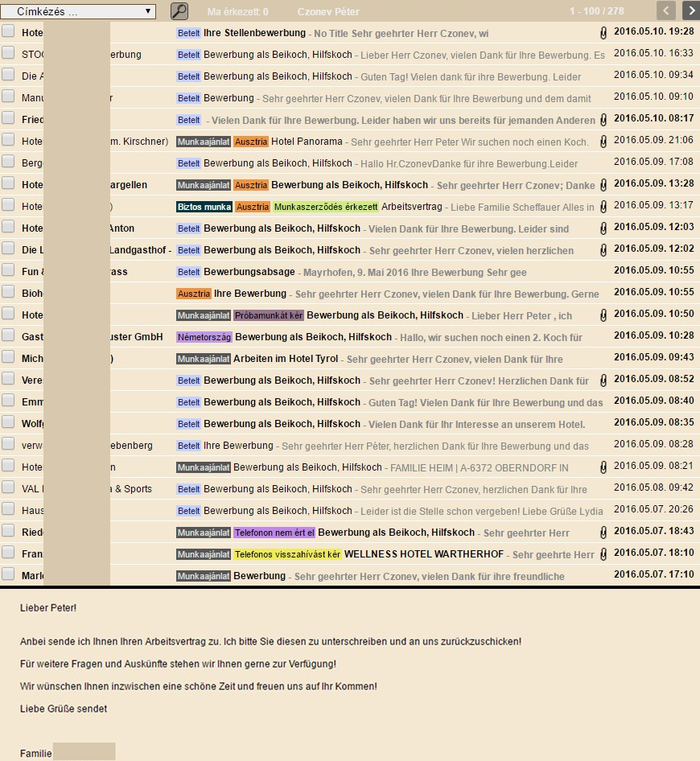This screenshot has height=761, width=700.
Task: Select the checkbox for the Németország-labeled email
Action: tap(8, 335)
